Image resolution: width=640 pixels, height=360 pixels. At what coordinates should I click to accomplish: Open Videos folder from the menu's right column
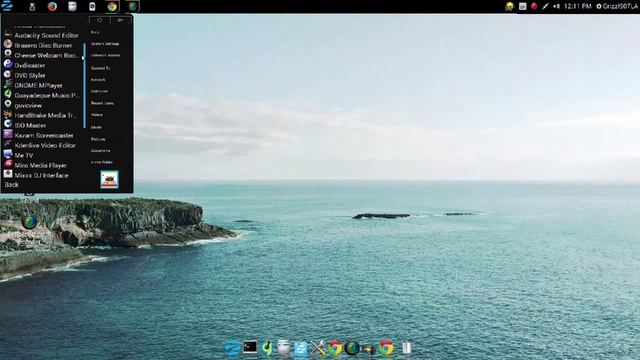[x=97, y=115]
